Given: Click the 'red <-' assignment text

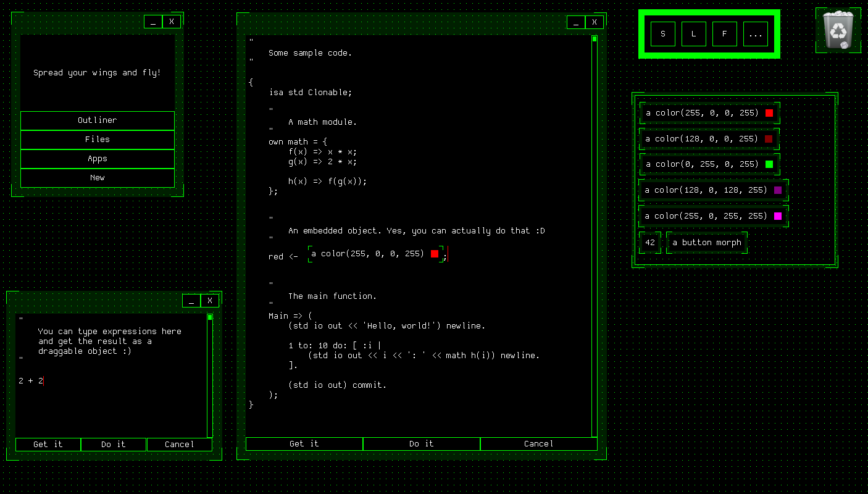Looking at the screenshot, I should (283, 257).
